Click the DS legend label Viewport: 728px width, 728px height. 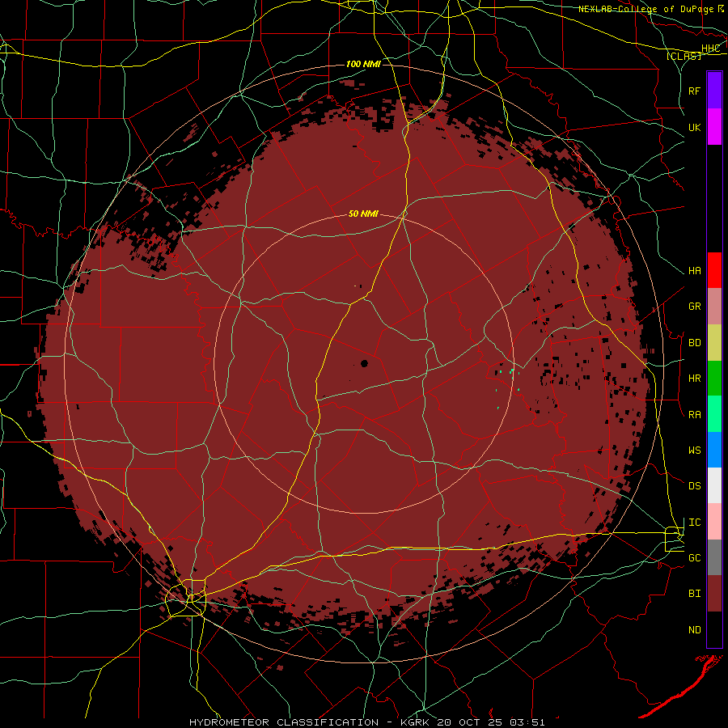point(694,486)
